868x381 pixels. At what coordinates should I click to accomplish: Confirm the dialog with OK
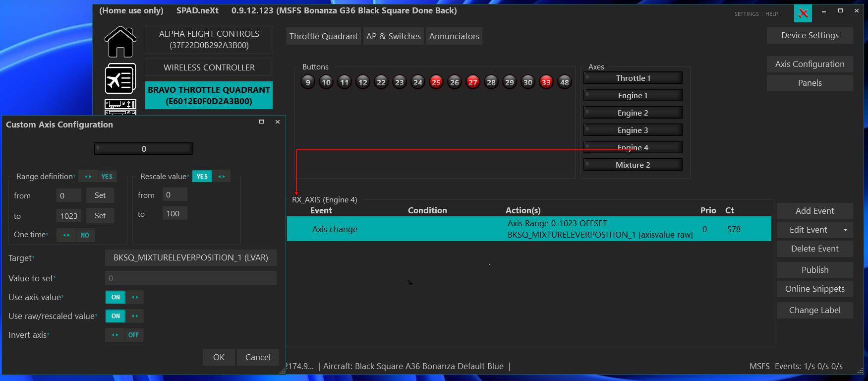click(x=219, y=357)
